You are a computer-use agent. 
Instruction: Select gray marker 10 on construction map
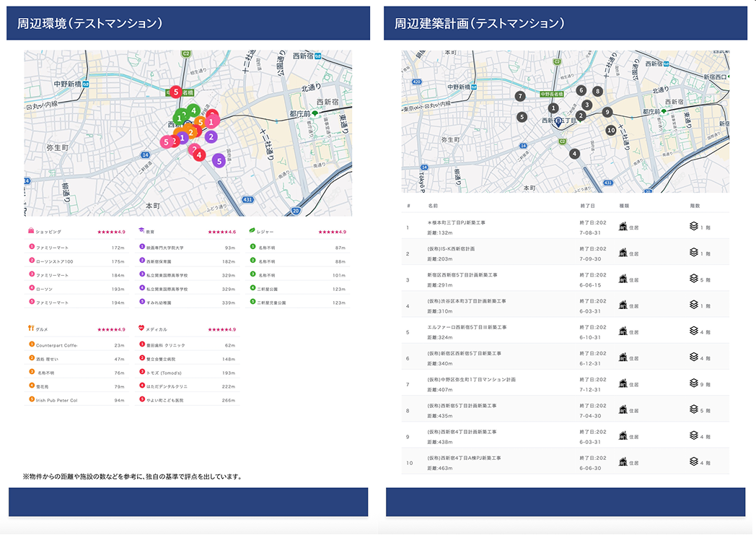pyautogui.click(x=611, y=131)
